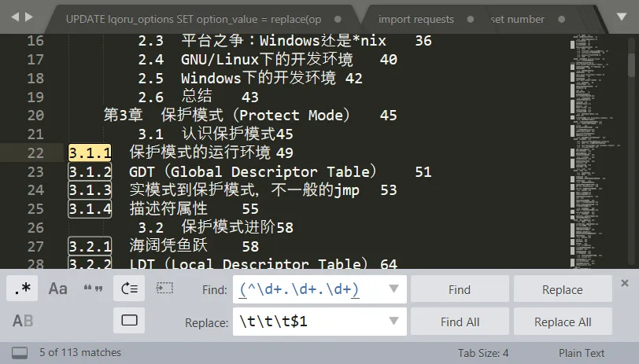This screenshot has height=364, width=639.
Task: Change Tab Size: 4 setting
Action: [x=483, y=353]
